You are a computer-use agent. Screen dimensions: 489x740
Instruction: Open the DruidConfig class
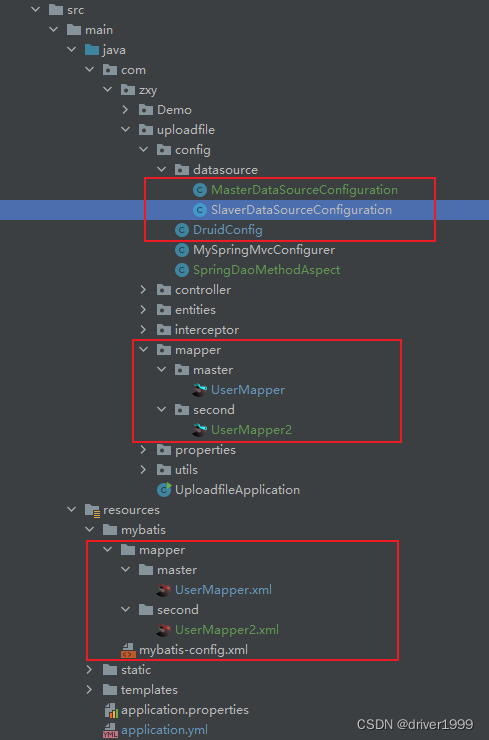228,230
